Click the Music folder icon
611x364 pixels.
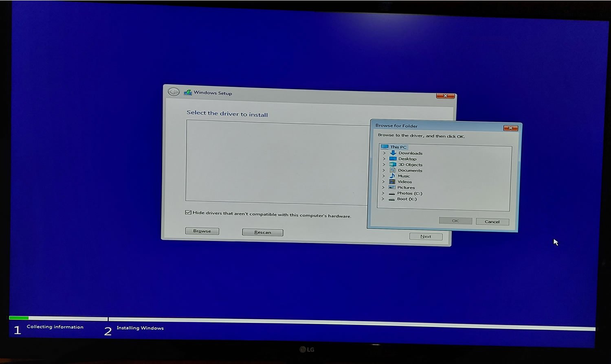tap(392, 176)
